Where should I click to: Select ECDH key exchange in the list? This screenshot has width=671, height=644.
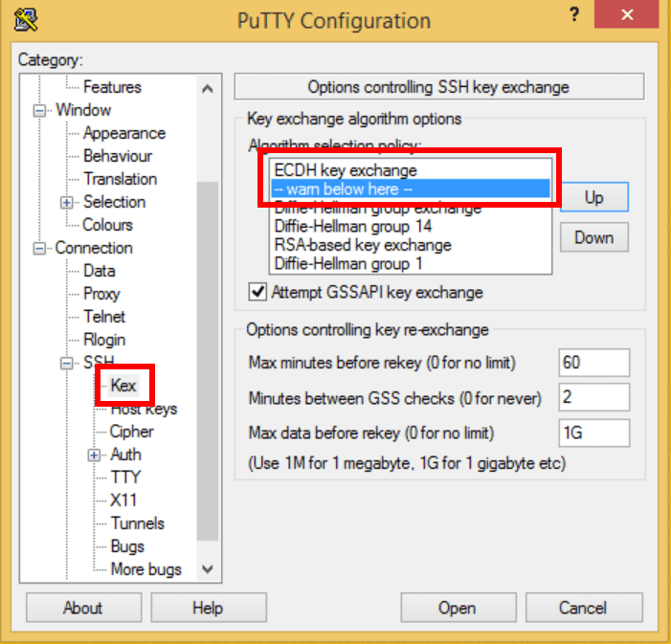[x=411, y=170]
